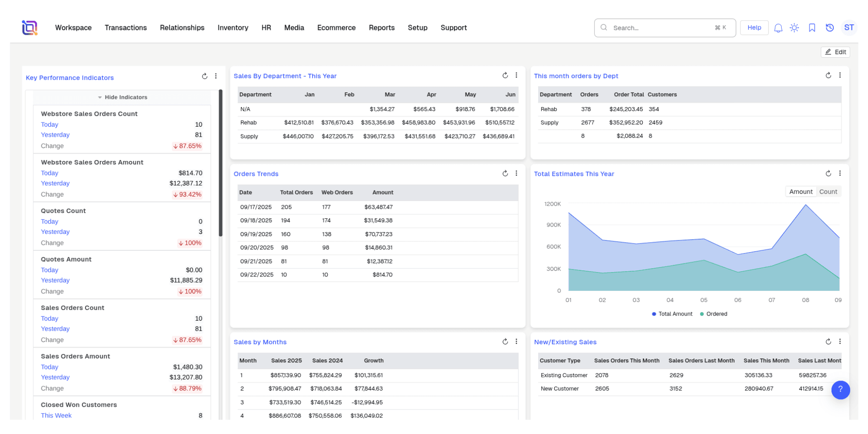Image resolution: width=868 pixels, height=434 pixels.
Task: Switch estimates chart to Amount
Action: pyautogui.click(x=801, y=192)
